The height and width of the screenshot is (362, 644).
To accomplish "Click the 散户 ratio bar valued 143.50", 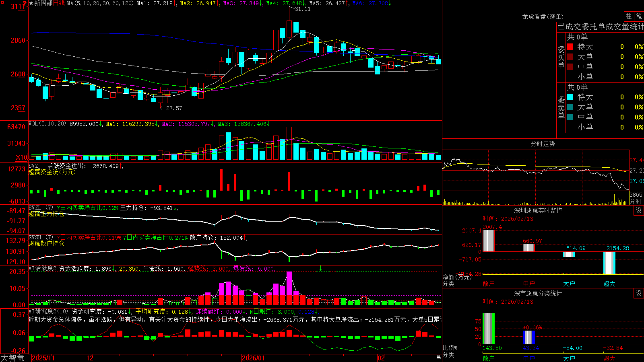I will pyautogui.click(x=488, y=329).
